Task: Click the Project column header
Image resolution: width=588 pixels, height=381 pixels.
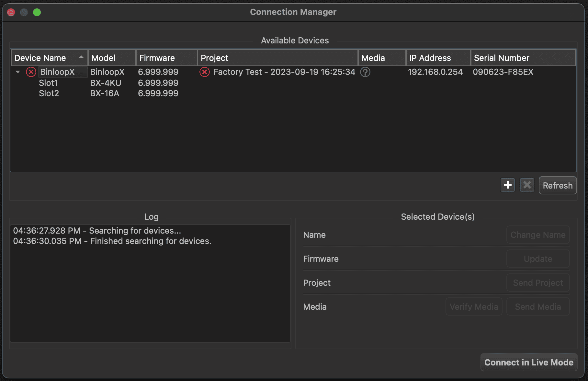Action: (214, 58)
